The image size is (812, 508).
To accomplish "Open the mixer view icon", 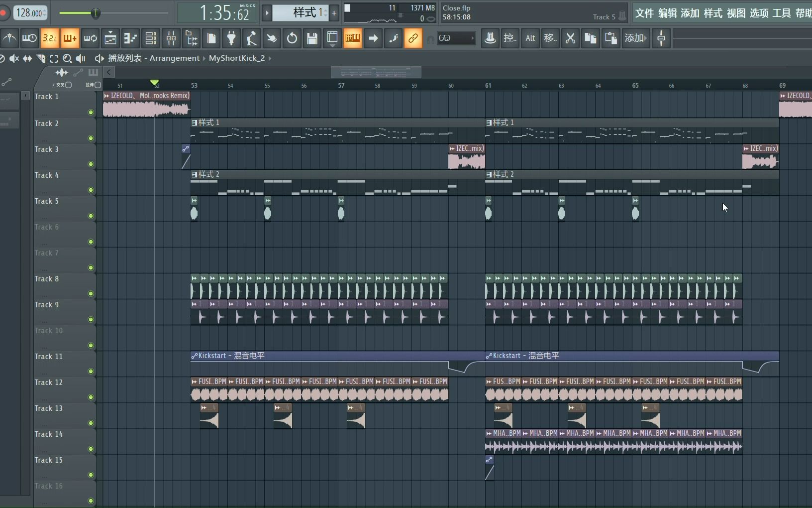I will click(171, 38).
